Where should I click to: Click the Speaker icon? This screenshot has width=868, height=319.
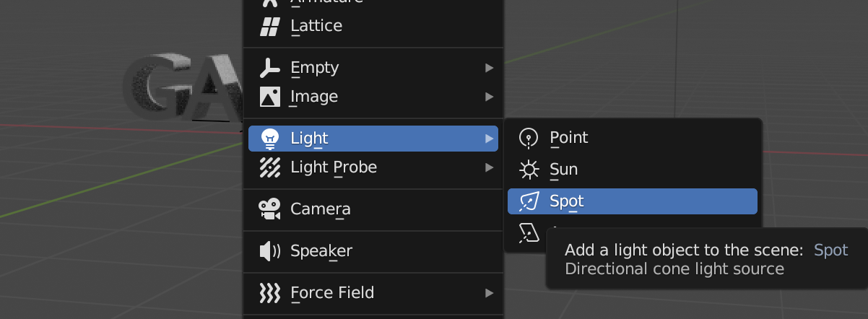pyautogui.click(x=269, y=251)
